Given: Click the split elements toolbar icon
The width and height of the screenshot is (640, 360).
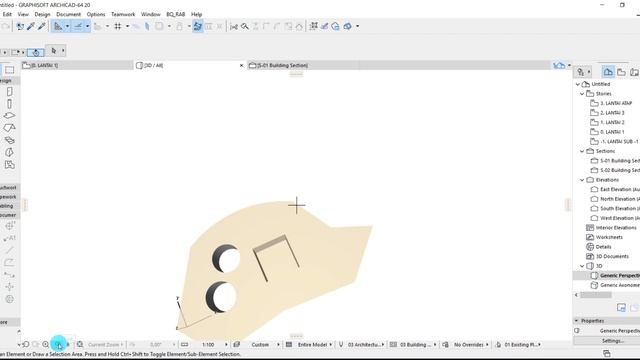Looking at the screenshot, I should pos(234,27).
